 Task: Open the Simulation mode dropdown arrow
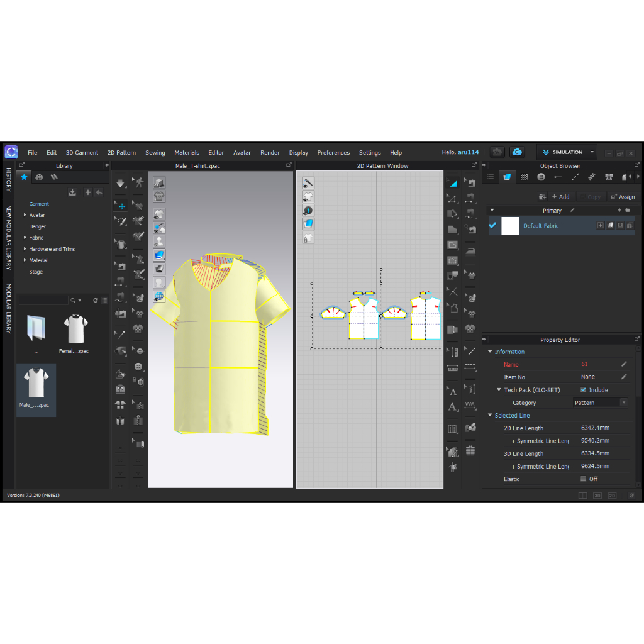592,152
